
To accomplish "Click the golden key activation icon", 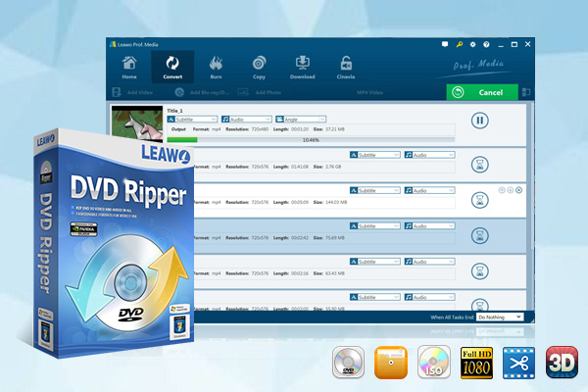I will (459, 45).
